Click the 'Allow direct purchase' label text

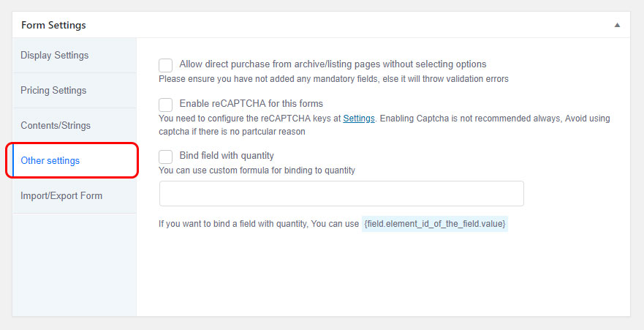[333, 64]
